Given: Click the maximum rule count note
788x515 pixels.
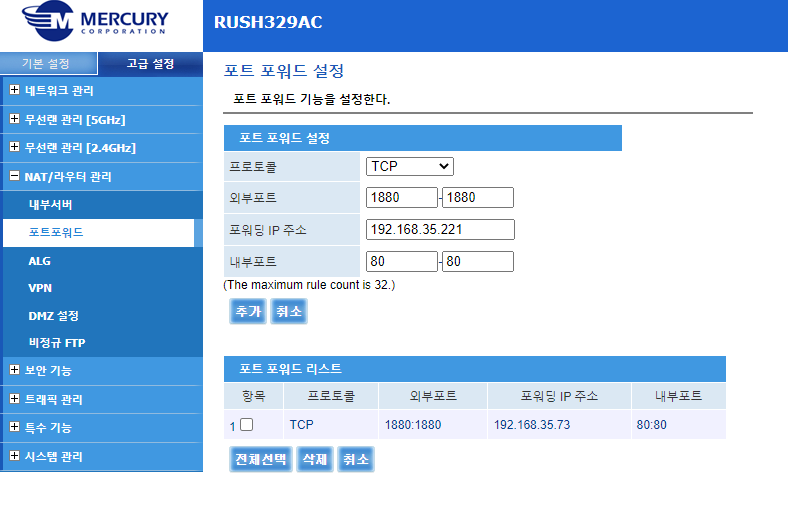Looking at the screenshot, I should 309,285.
